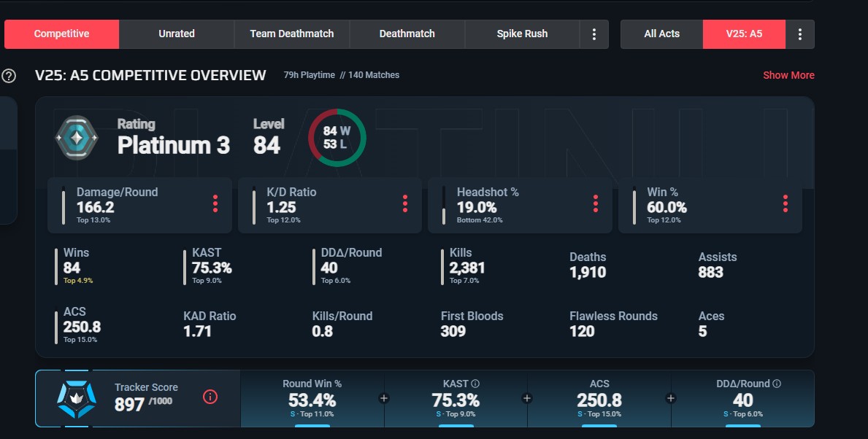Viewport: 868px width, 439px height.
Task: Open more acts options menu
Action: (800, 34)
